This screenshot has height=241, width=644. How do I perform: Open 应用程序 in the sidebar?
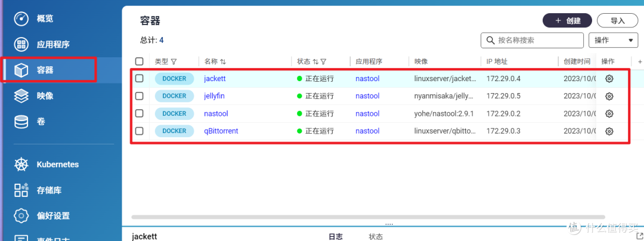point(53,44)
